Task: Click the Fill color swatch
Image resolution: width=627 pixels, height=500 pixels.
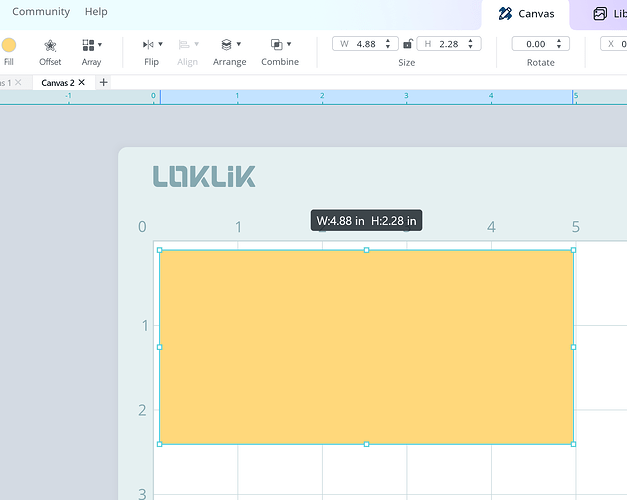Action: [8, 45]
